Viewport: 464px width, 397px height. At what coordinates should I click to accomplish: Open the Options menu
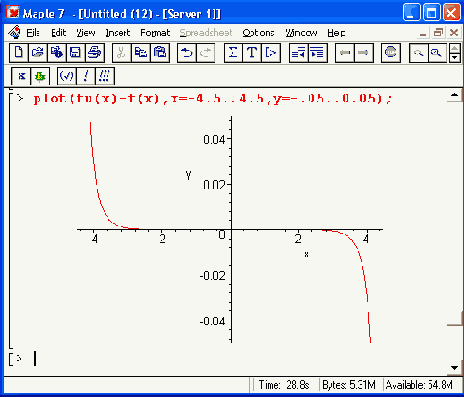[258, 33]
